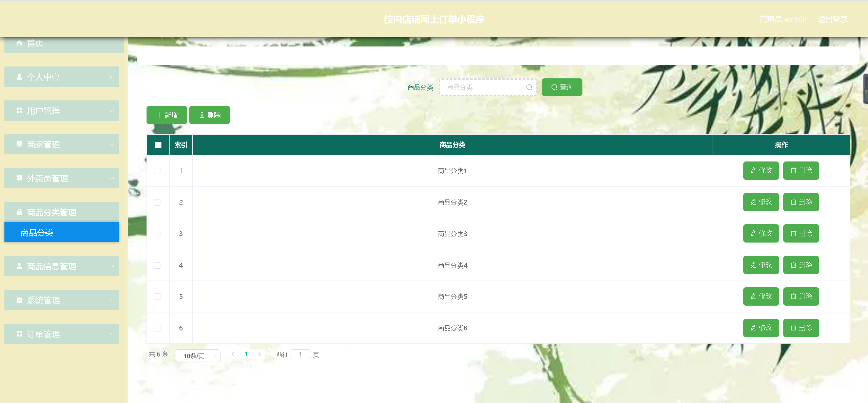Collapse the 商品分类管理 sidebar section
The image size is (868, 403).
coord(62,212)
